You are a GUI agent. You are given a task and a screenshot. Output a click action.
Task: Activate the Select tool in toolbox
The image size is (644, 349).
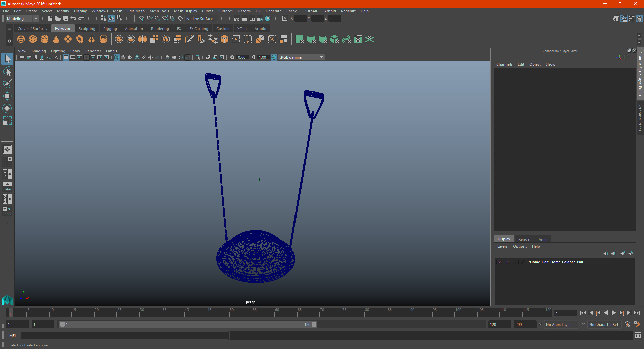(7, 59)
